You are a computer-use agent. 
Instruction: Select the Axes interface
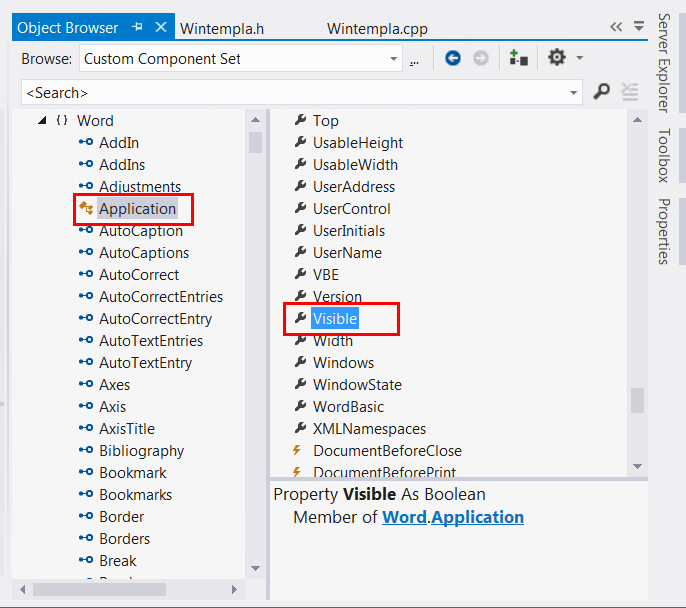coord(114,384)
